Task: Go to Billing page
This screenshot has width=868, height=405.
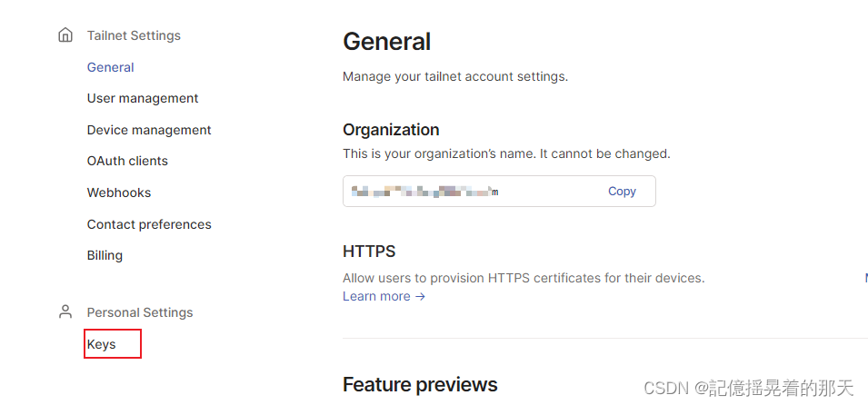Action: [x=105, y=255]
